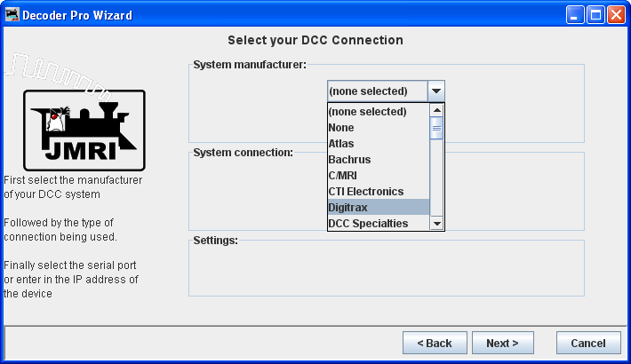Choose the None option in the list

pos(379,128)
